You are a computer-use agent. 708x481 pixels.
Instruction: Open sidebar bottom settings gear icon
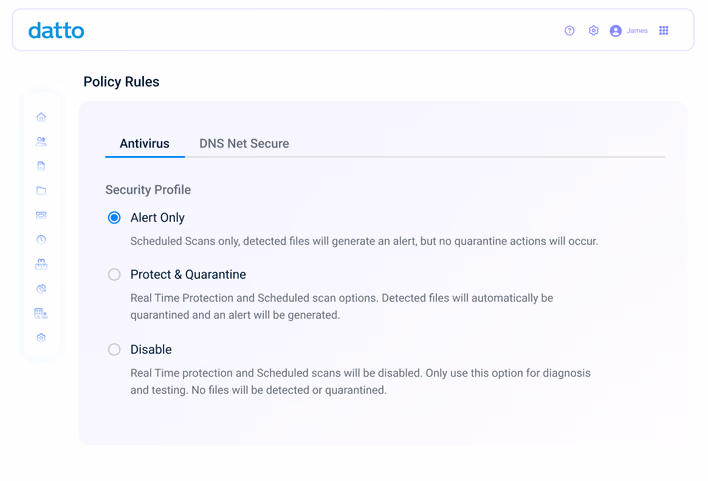click(41, 337)
